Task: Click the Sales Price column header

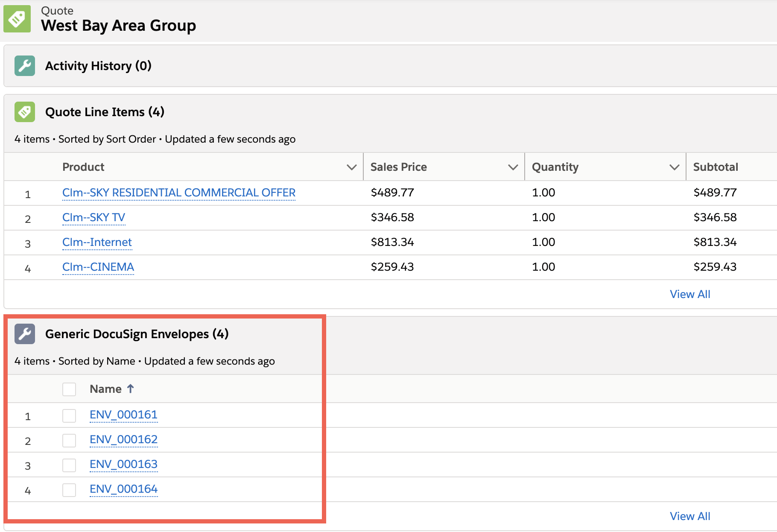Action: (399, 167)
